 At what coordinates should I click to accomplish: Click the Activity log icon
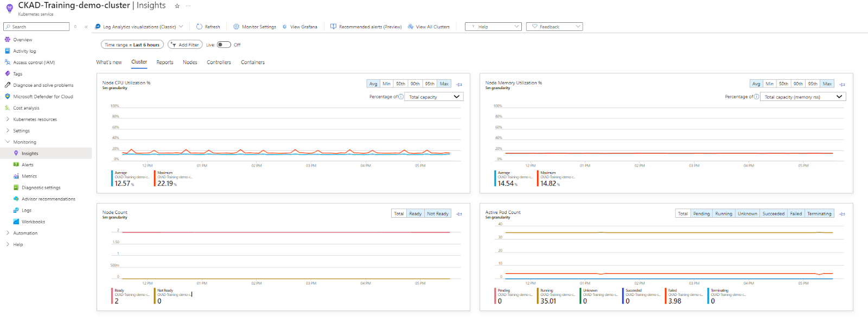8,51
